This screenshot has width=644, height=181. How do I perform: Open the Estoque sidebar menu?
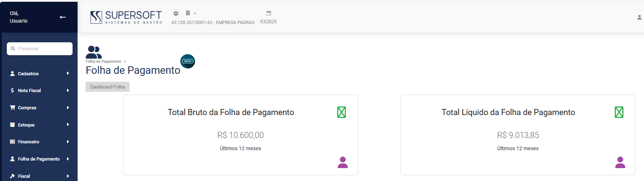pos(39,125)
